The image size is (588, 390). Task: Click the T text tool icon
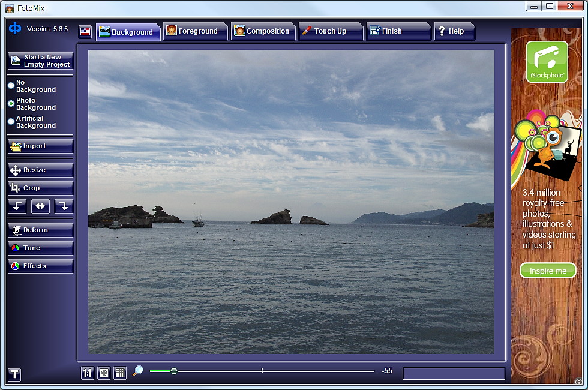coord(14,374)
